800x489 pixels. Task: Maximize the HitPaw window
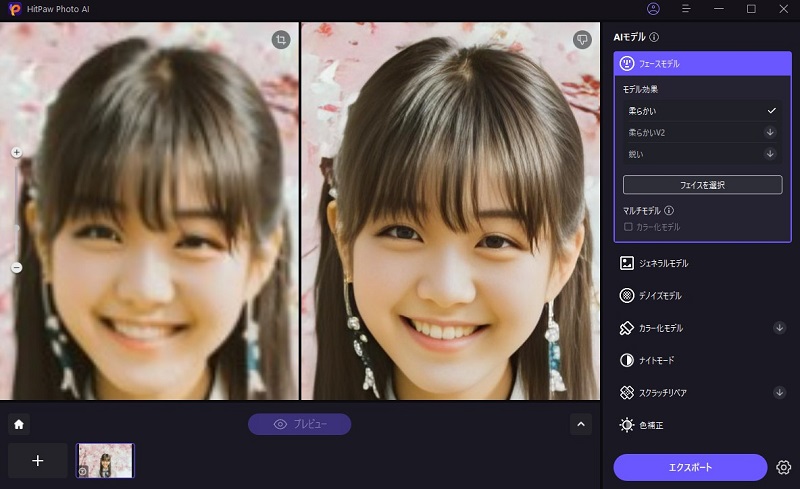click(751, 9)
